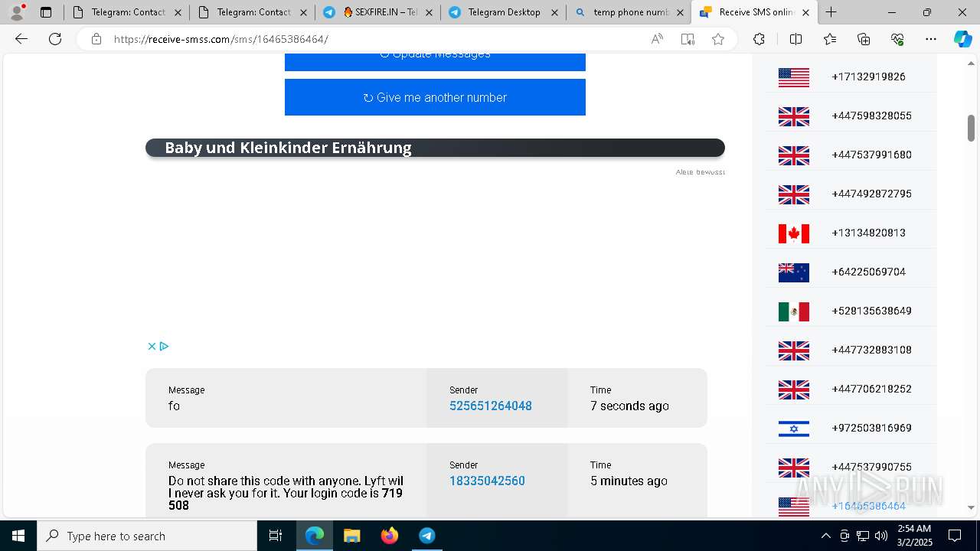The height and width of the screenshot is (551, 980).
Task: Switch to temp phone number search tab
Action: tap(629, 12)
